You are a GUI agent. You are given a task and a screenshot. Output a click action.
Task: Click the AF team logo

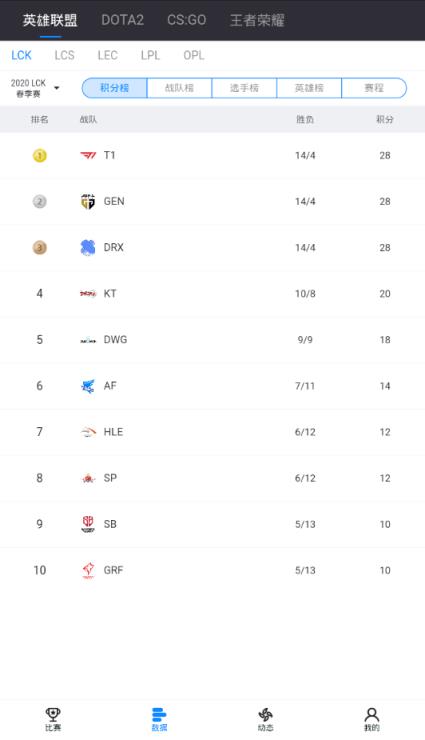point(88,386)
